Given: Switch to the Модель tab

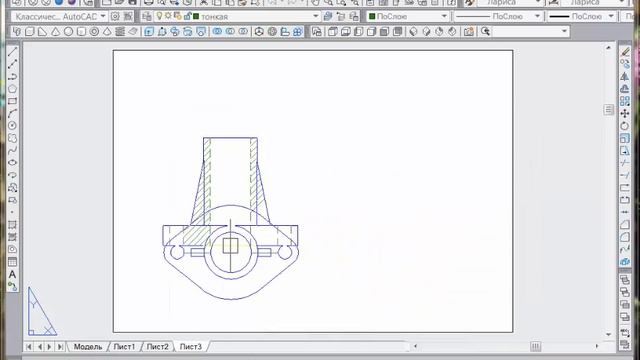Looking at the screenshot, I should pyautogui.click(x=87, y=347).
